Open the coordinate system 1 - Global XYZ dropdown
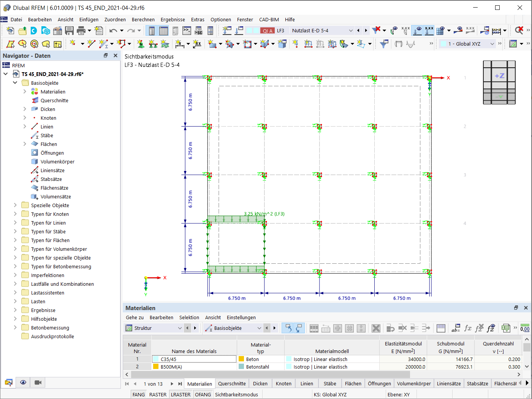532x399 pixels. [x=492, y=44]
